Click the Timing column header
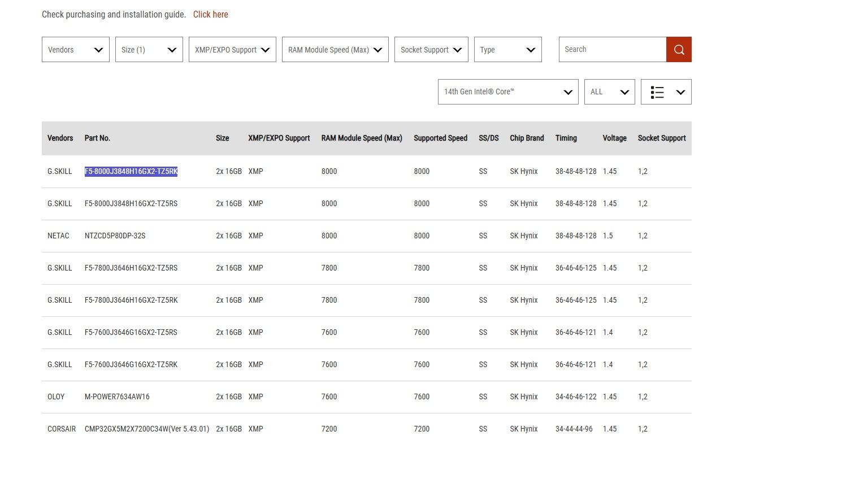This screenshot has height=488, width=868. click(x=566, y=138)
